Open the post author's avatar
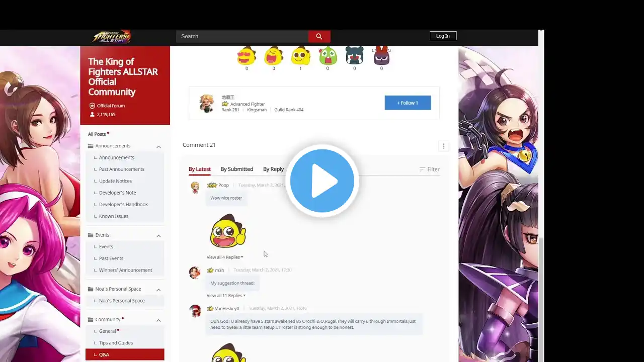Image resolution: width=644 pixels, height=362 pixels. point(206,103)
